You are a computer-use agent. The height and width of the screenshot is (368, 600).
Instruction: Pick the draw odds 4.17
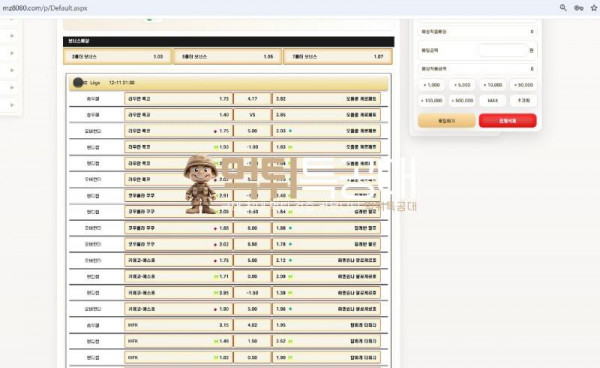252,99
